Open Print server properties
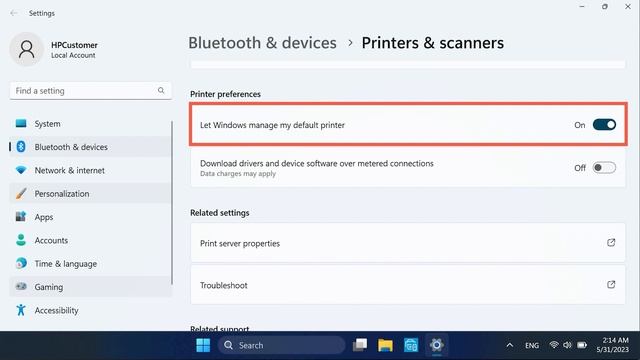 click(408, 243)
